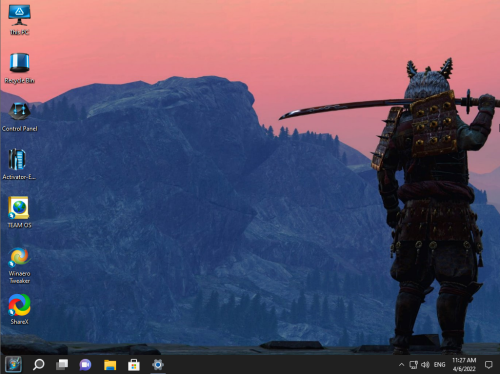Launch Meet Now chat from taskbar
The height and width of the screenshot is (374, 500).
click(85, 364)
